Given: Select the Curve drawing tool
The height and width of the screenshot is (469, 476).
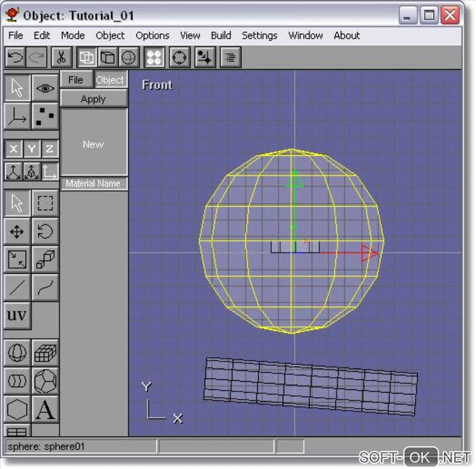Looking at the screenshot, I should point(45,288).
